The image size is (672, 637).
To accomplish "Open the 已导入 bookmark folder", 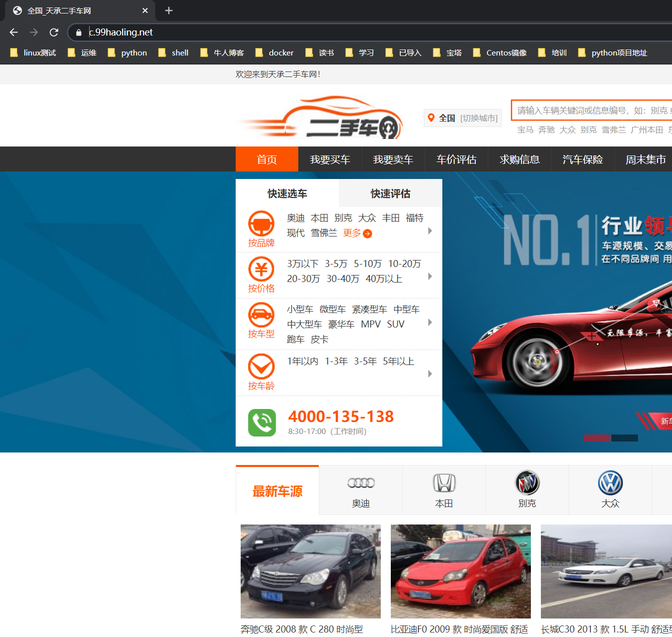I will (x=404, y=52).
